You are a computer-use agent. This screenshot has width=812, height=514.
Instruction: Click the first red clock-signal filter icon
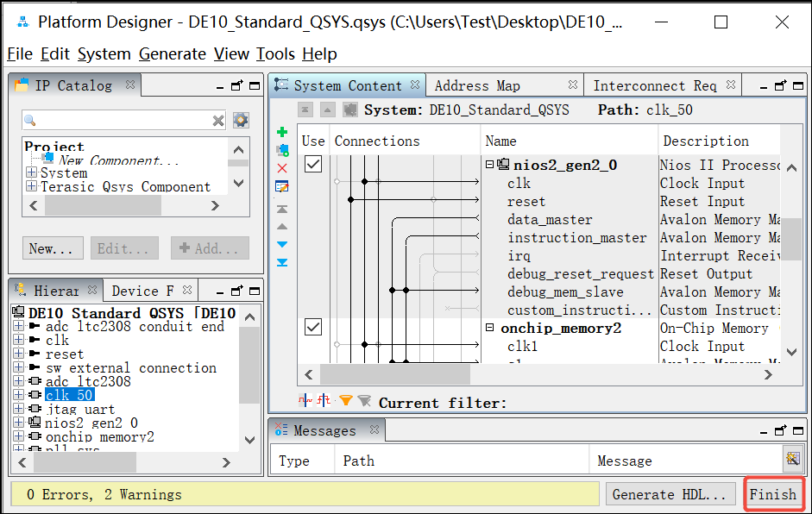[x=305, y=400]
